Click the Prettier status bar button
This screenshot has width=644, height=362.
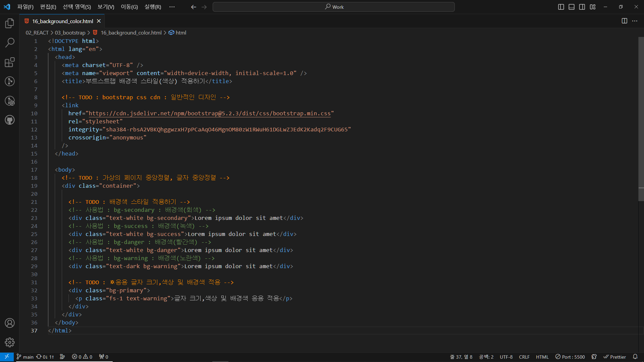coord(614,357)
